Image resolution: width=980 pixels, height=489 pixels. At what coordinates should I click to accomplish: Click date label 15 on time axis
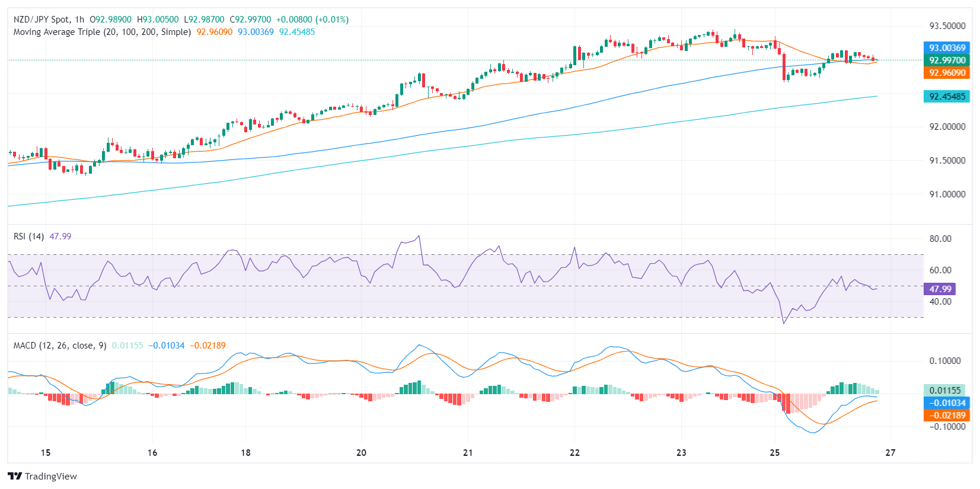(x=46, y=452)
